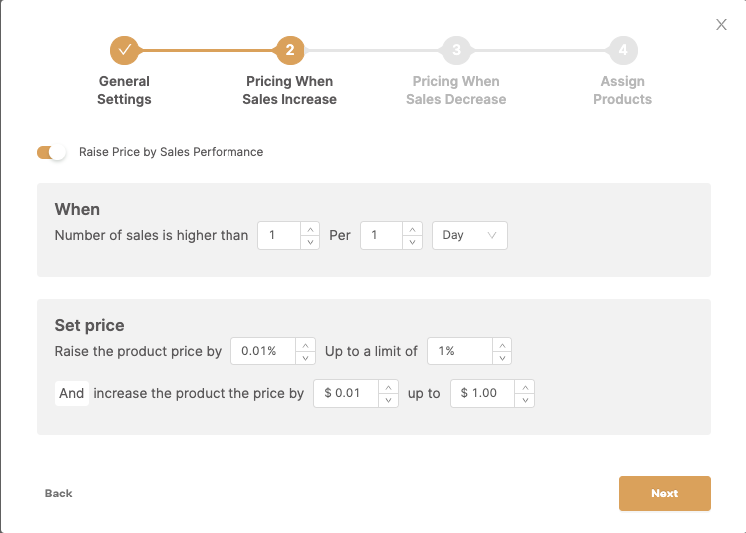
Task: Click the completed General Settings checkmark step
Action: pos(124,50)
